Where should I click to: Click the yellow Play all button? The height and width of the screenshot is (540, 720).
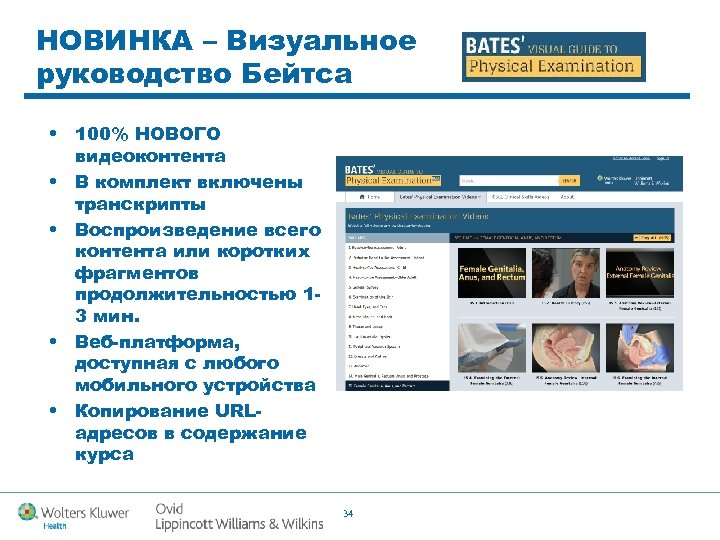(x=652, y=237)
